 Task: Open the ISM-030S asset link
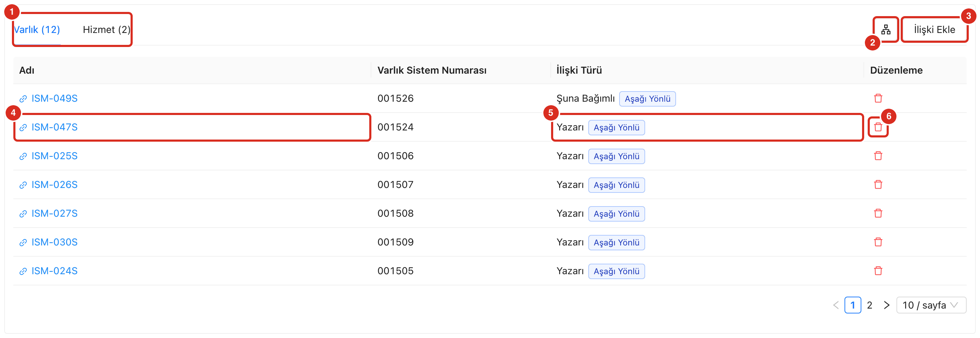point(54,242)
